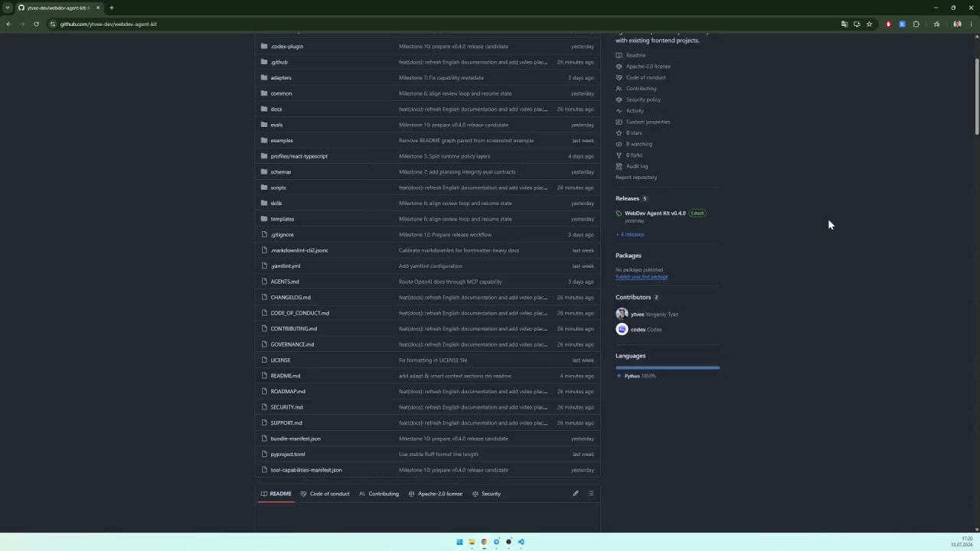Switch to the Contributing tab
980x551 pixels.
(x=379, y=494)
